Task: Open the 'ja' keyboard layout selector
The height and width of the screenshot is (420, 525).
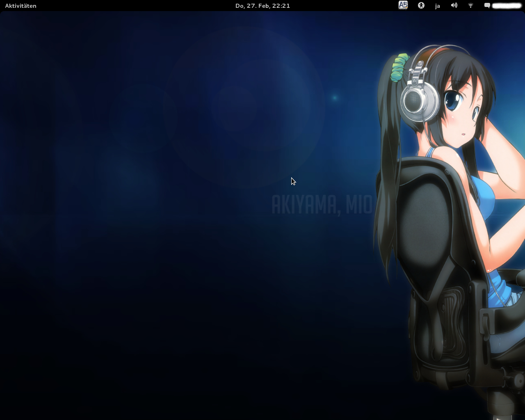Action: click(437, 6)
